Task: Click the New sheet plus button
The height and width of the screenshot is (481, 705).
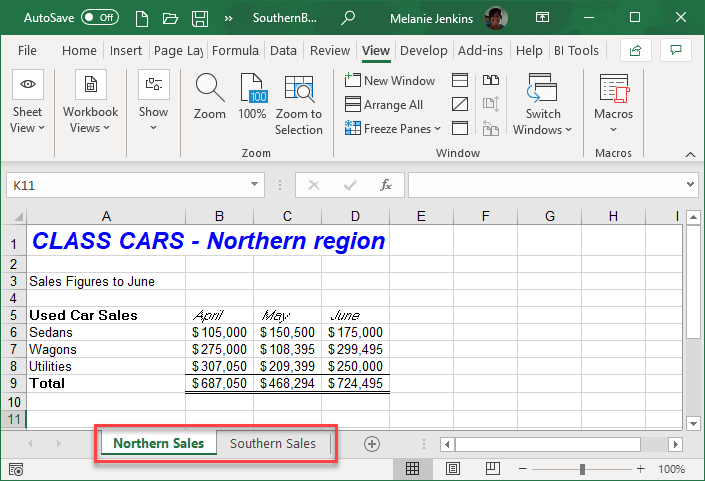Action: pos(372,444)
